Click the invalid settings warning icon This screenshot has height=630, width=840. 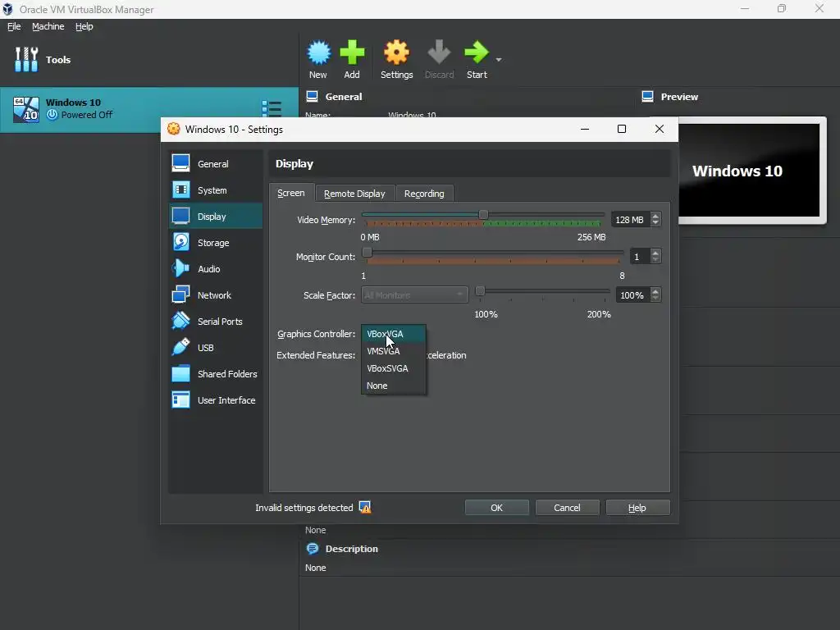point(365,507)
